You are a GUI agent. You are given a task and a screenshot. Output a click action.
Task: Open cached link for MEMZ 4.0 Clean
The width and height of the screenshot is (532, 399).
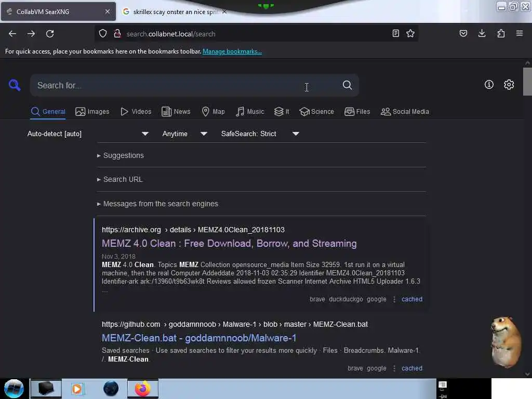click(412, 299)
